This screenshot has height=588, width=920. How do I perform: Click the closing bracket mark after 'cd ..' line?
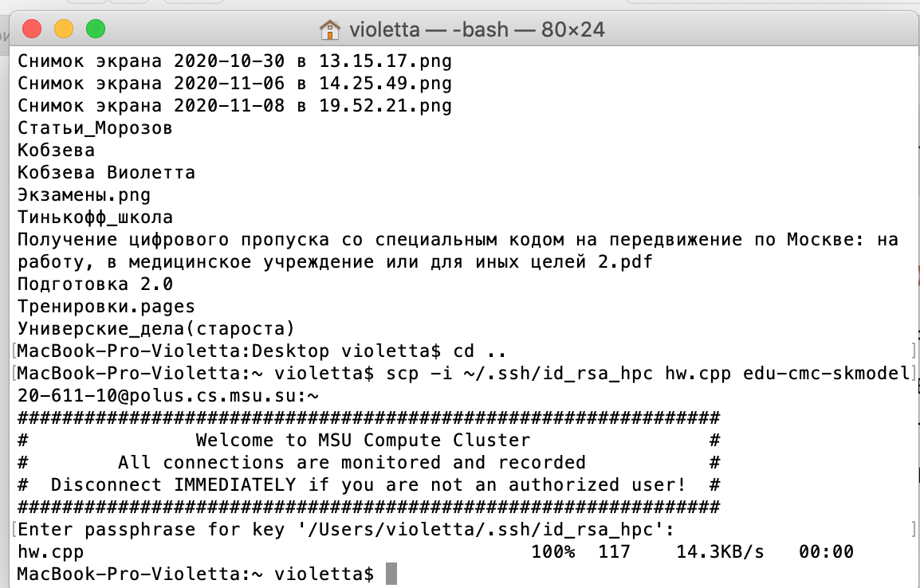[x=914, y=351]
